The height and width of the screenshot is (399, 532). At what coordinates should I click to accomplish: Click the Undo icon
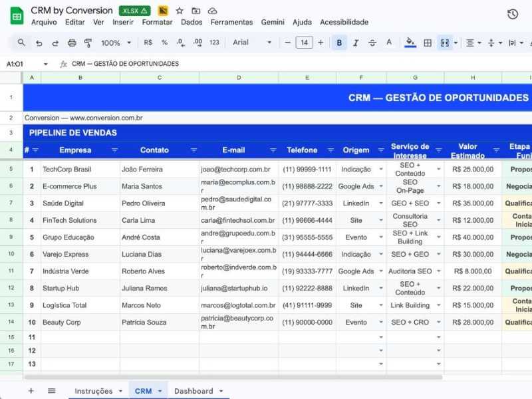[x=38, y=42]
